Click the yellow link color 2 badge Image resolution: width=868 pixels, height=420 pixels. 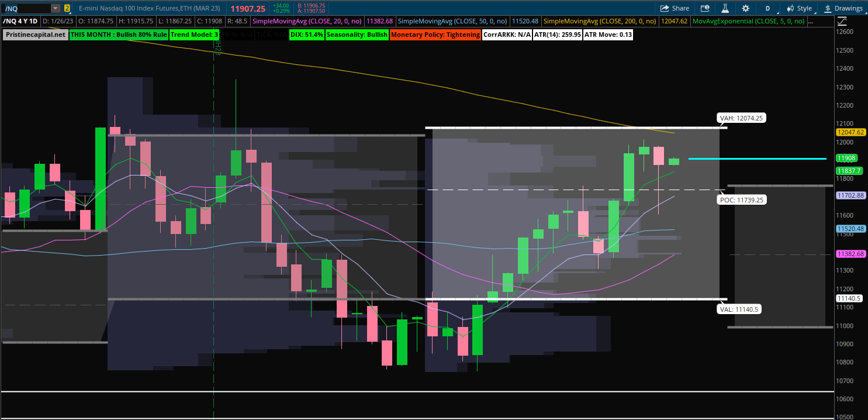click(x=67, y=8)
